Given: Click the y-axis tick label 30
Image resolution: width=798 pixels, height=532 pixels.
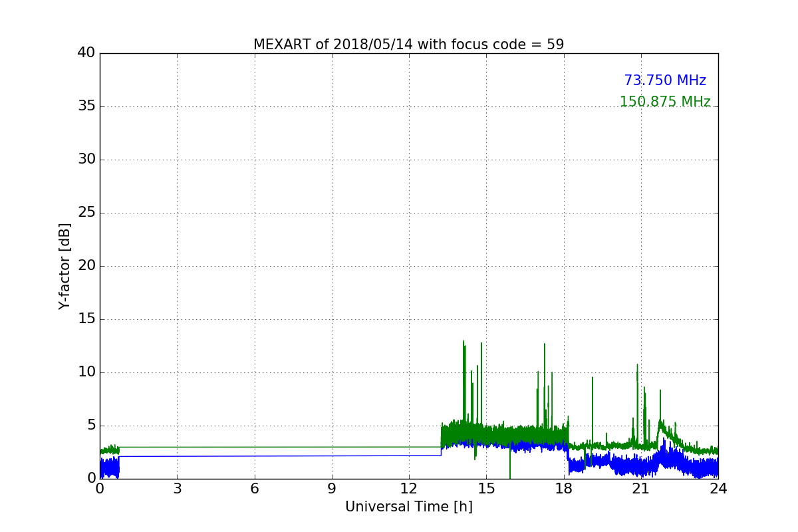Looking at the screenshot, I should coord(86,160).
